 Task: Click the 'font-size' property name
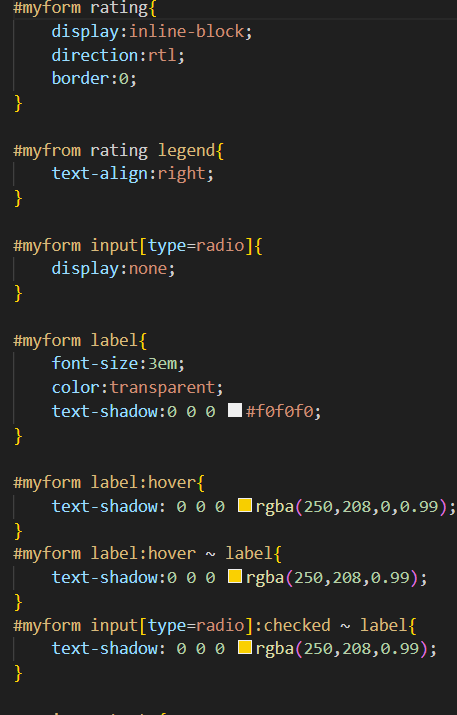point(95,363)
